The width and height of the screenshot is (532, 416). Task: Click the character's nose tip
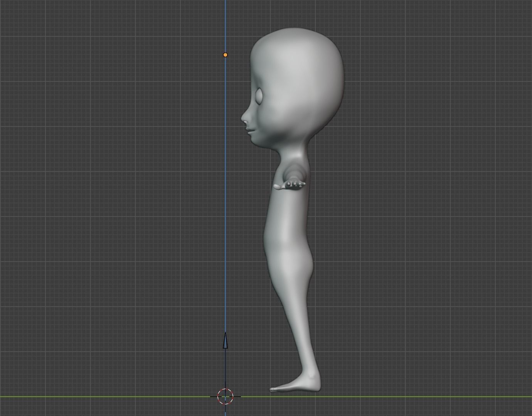[x=244, y=117]
